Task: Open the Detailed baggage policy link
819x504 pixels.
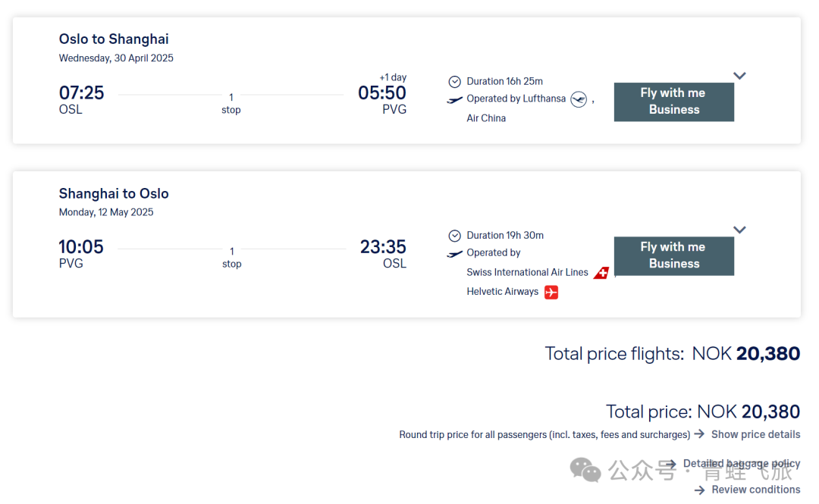Action: pos(741,464)
